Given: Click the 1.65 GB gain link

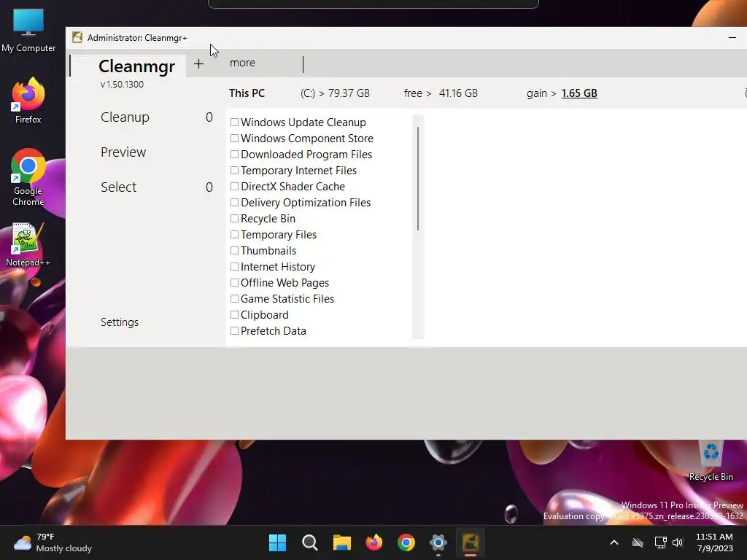Looking at the screenshot, I should [579, 93].
